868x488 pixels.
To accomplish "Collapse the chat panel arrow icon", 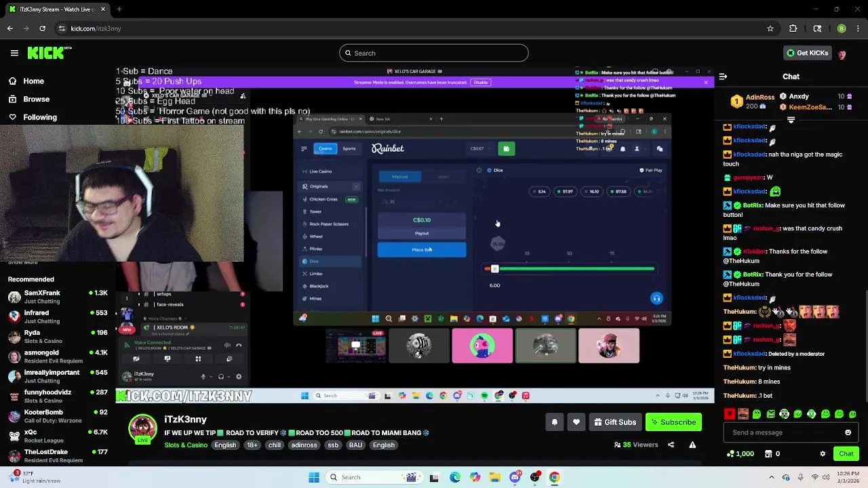I will [x=723, y=77].
